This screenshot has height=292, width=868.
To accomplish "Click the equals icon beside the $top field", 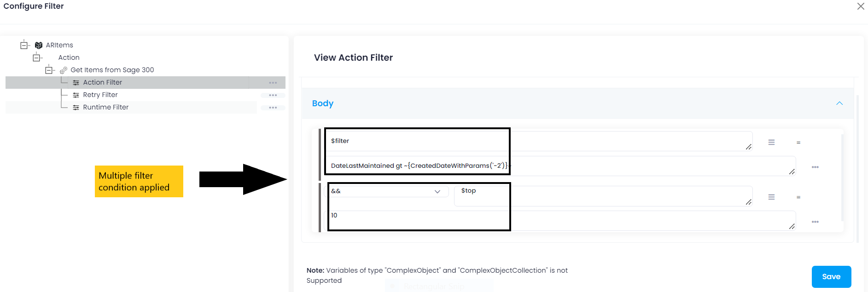I will click(798, 197).
